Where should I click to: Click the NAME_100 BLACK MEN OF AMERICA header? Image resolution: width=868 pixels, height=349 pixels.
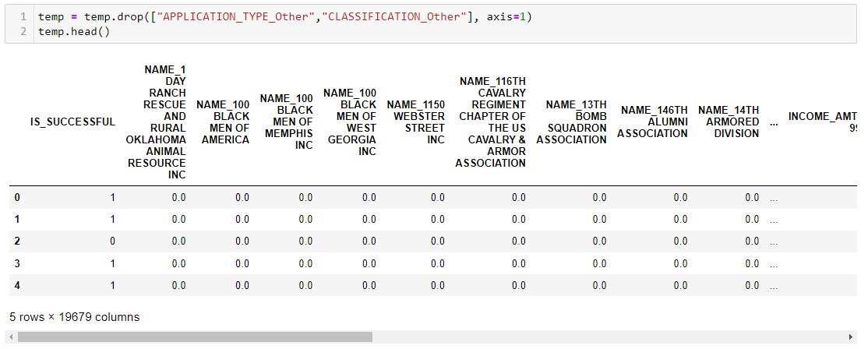click(x=223, y=122)
